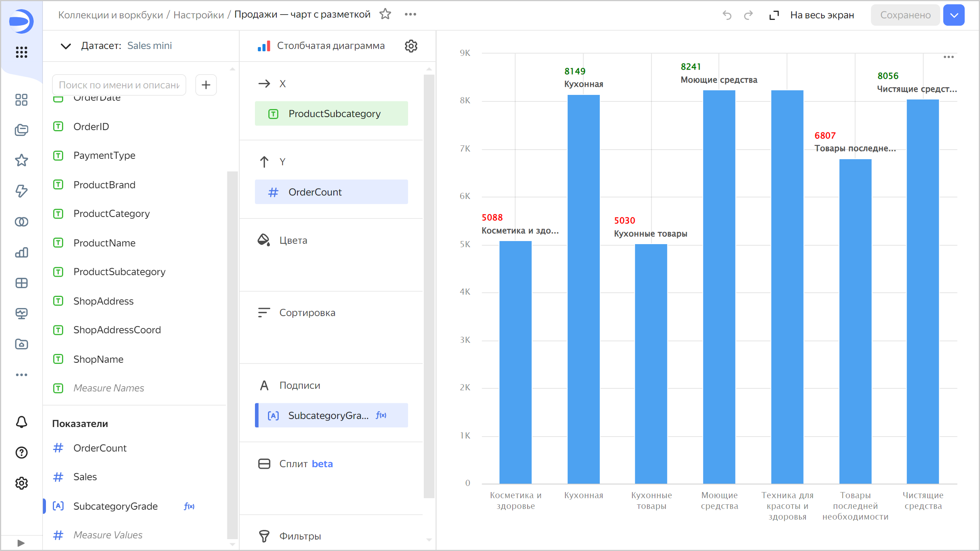
Task: Expand the left sidebar play arrow
Action: coord(21,543)
